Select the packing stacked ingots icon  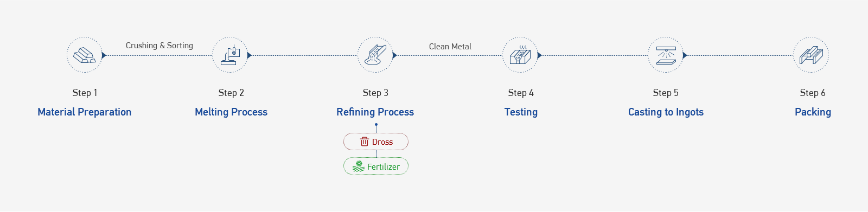coord(811,55)
